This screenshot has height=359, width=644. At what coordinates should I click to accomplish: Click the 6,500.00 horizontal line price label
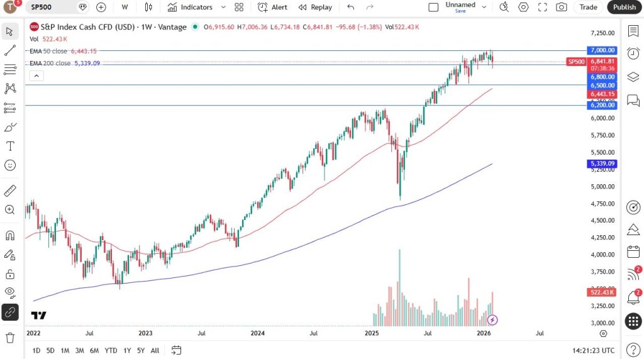coord(602,86)
